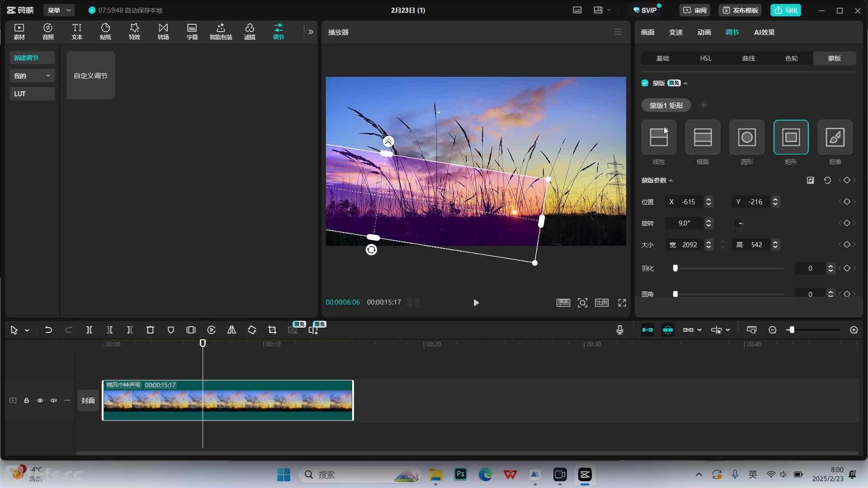Zoom in the timeline
The height and width of the screenshot is (488, 868).
[854, 330]
